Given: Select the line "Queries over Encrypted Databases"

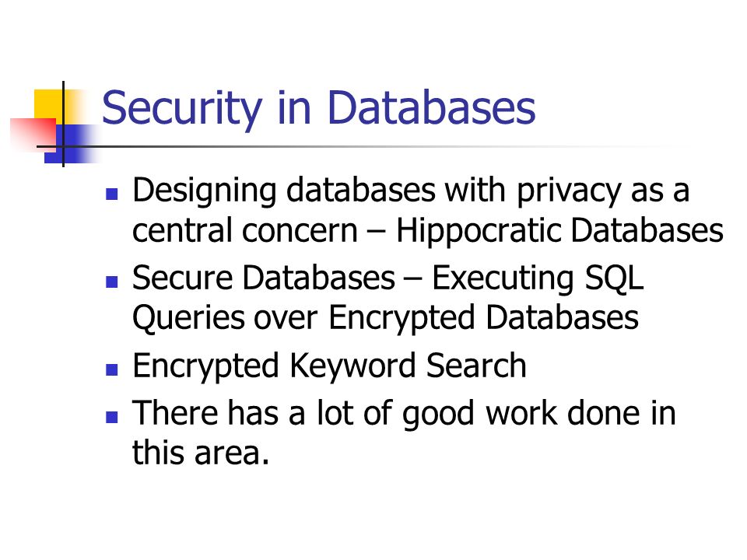Looking at the screenshot, I should coord(385,318).
